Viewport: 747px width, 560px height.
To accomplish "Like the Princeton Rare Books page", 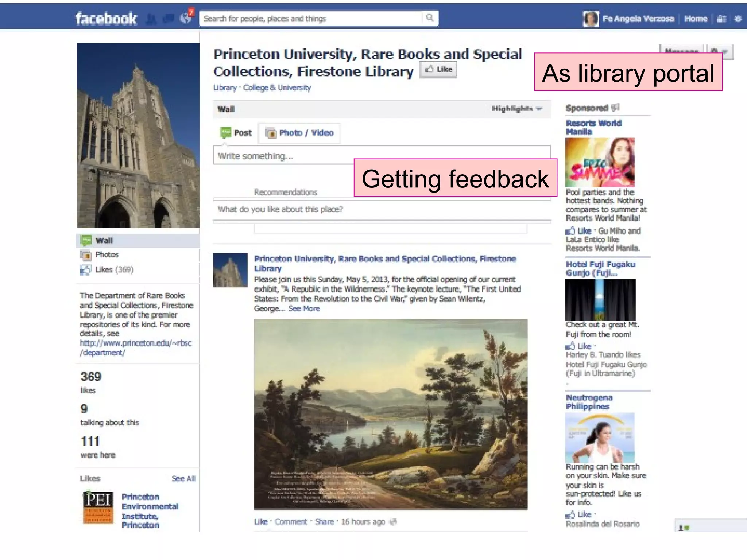I will 438,70.
